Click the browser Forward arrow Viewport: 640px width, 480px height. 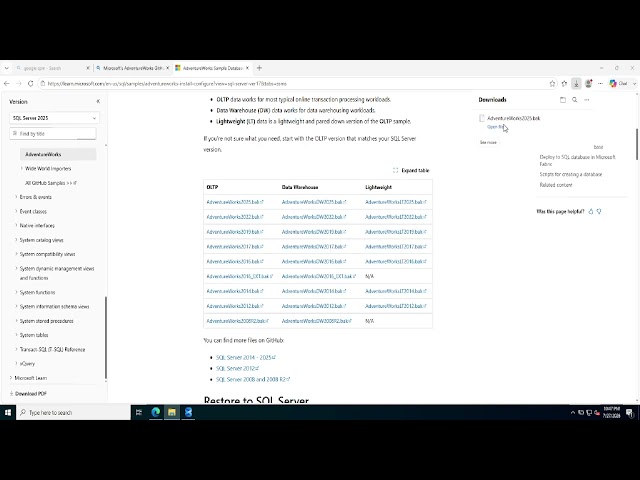pyautogui.click(x=19, y=83)
